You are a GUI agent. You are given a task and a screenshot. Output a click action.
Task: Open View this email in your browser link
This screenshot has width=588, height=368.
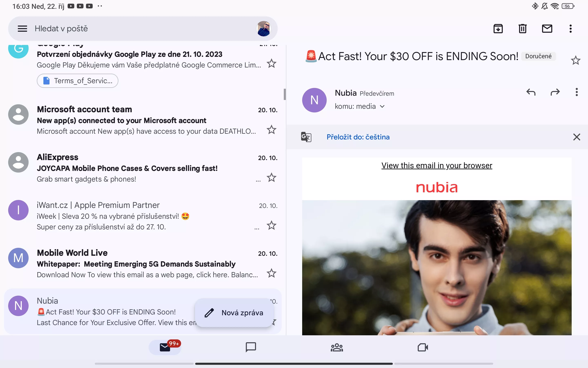(x=437, y=166)
